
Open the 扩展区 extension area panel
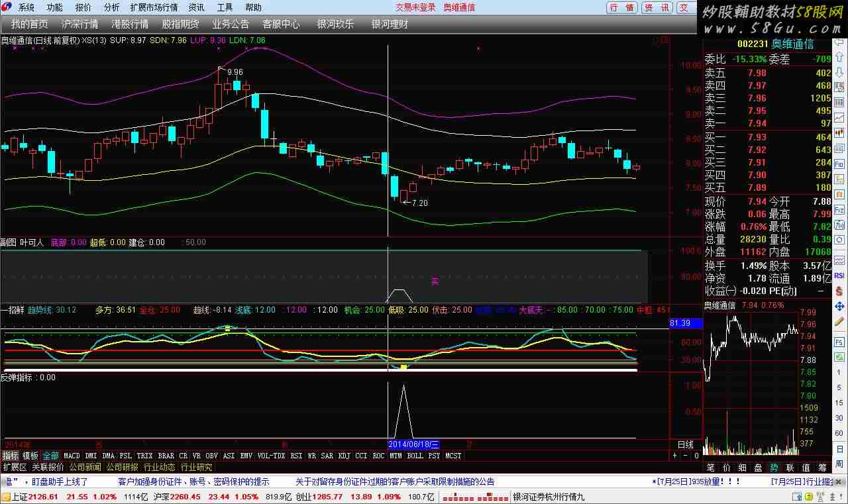point(15,467)
